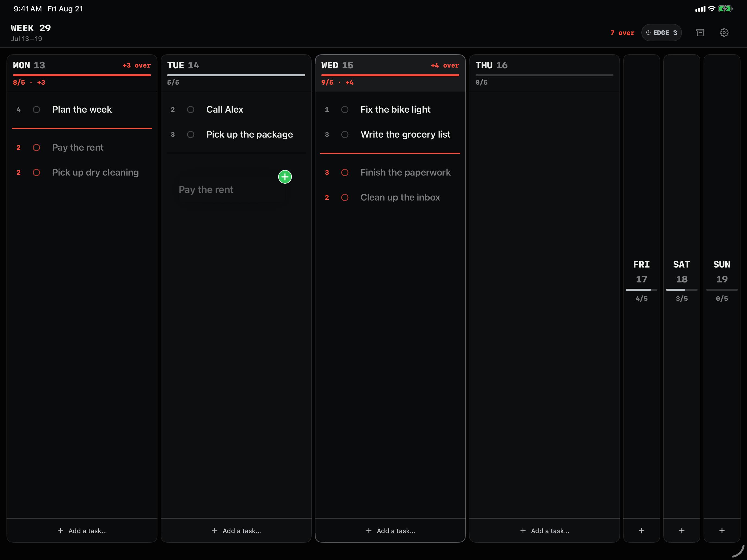This screenshot has height=560, width=747.
Task: Click the dragged 'Pay the rent' ghost card
Action: coord(231,190)
